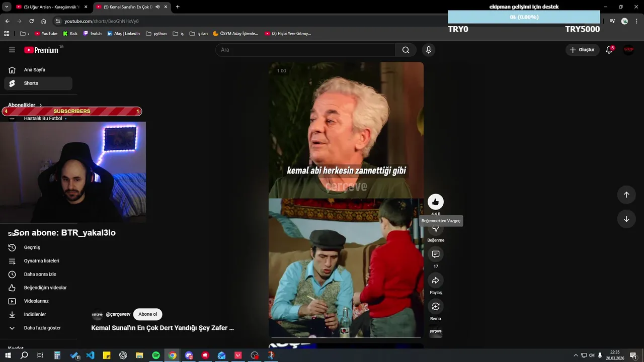Open the YouTube bookmark

[x=46, y=34]
